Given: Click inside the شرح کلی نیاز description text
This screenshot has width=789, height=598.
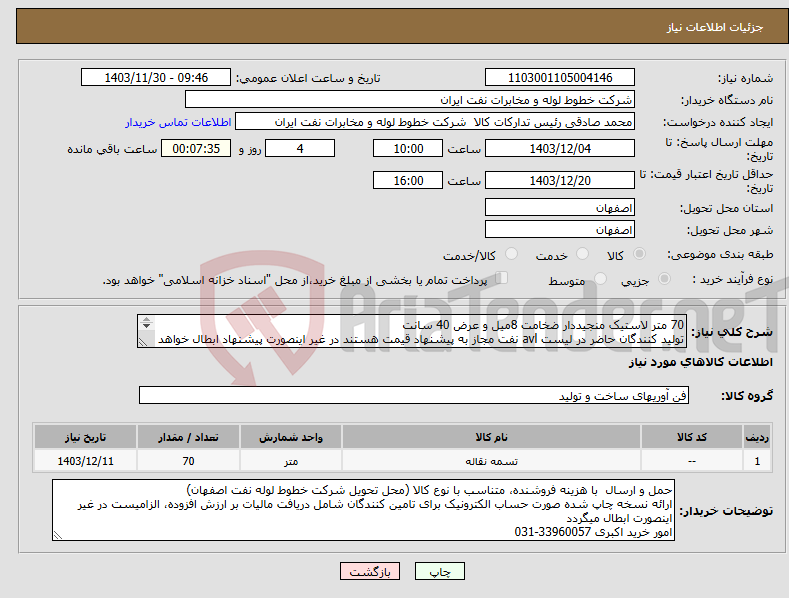Looking at the screenshot, I should click(412, 331).
